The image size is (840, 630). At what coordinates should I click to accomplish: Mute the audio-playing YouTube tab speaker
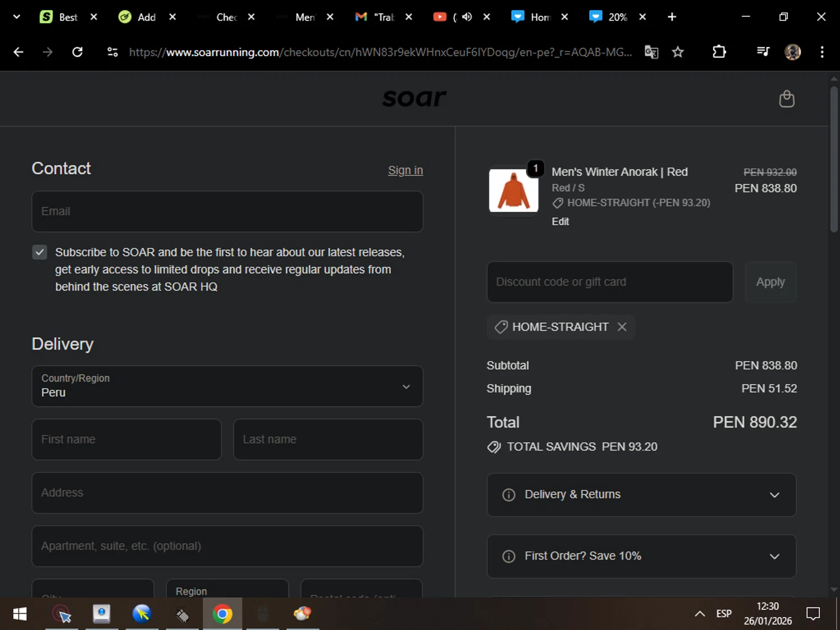tap(467, 17)
